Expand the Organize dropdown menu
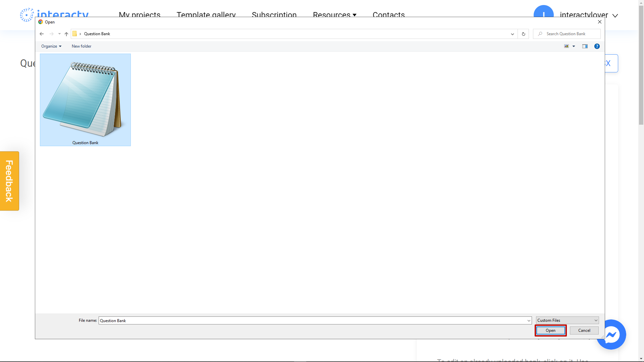Viewport: 644px width, 362px height. pyautogui.click(x=51, y=46)
